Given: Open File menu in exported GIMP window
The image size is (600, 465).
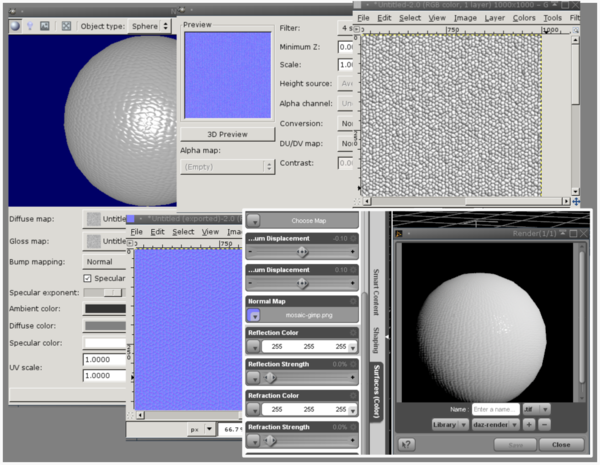Looking at the screenshot, I should [136, 232].
